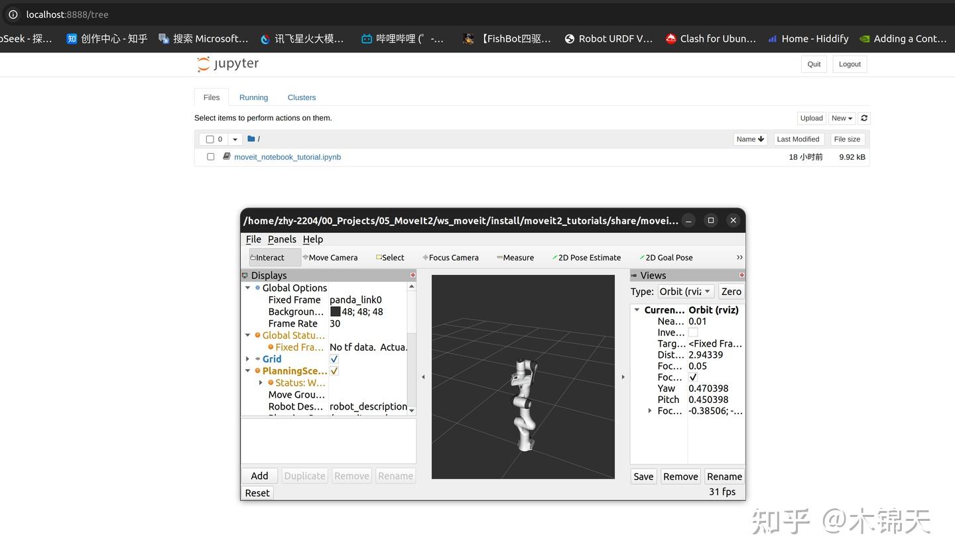Select the 2D Pose Estimate tool

[x=586, y=257]
